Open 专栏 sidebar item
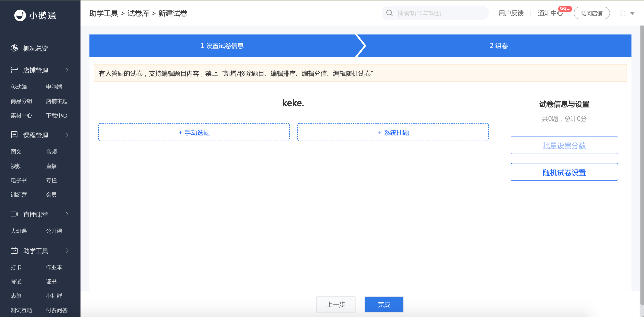The width and height of the screenshot is (644, 317). [x=51, y=180]
